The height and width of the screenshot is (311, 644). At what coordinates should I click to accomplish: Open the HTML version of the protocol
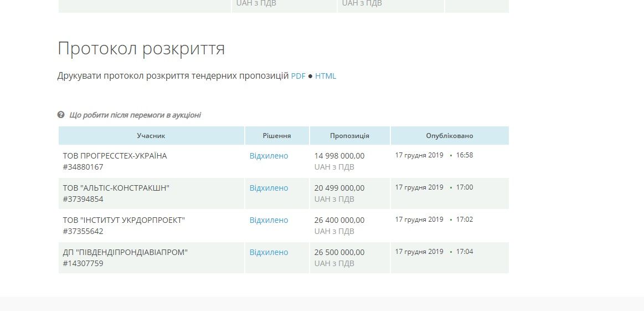[x=326, y=77]
